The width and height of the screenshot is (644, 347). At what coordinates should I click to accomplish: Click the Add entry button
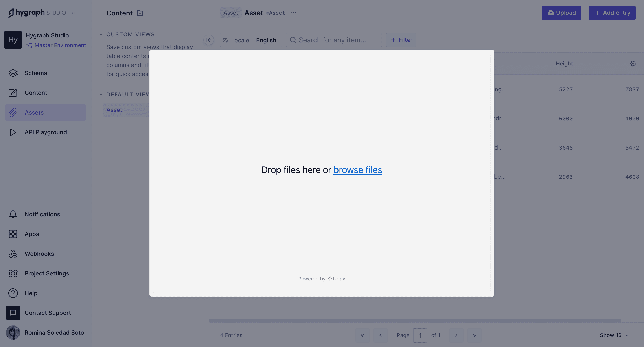(612, 13)
